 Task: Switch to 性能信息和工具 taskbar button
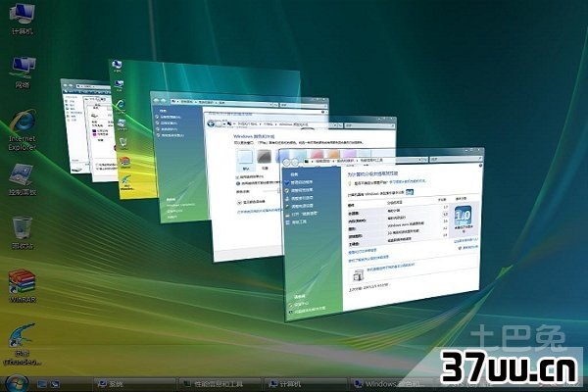220,384
